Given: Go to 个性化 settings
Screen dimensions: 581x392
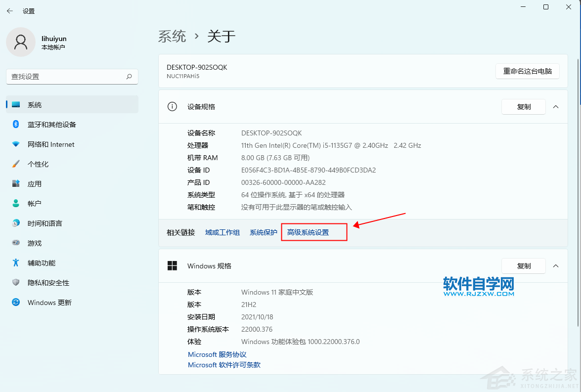Looking at the screenshot, I should 72,164.
